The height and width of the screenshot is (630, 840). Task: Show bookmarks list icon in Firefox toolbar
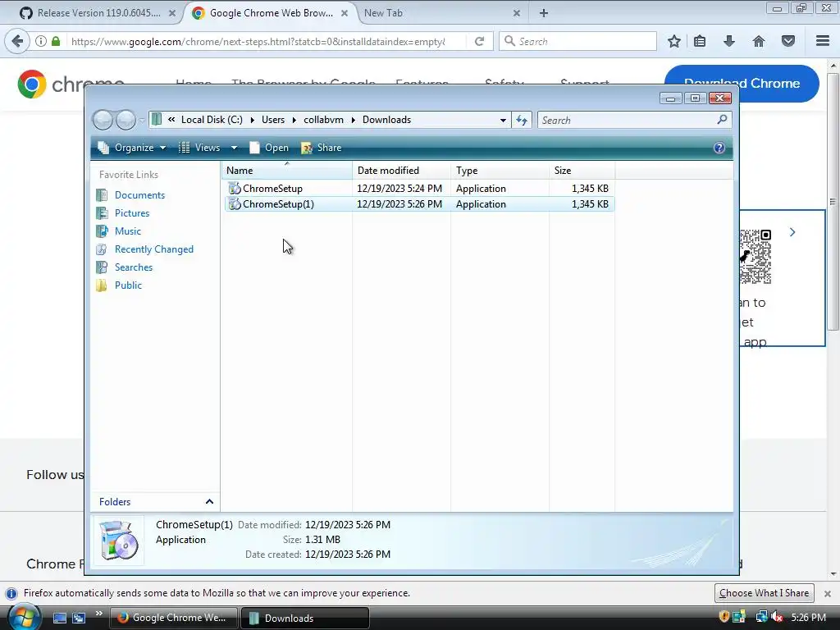(700, 41)
